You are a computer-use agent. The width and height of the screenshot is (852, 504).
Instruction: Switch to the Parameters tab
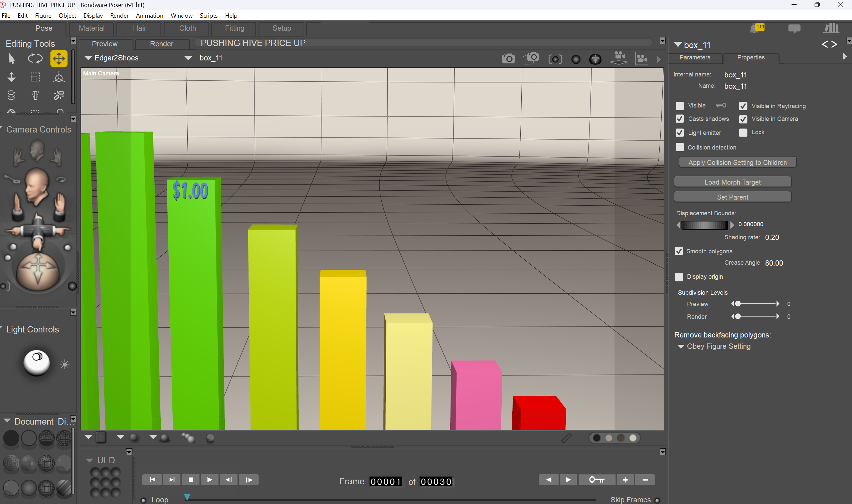pyautogui.click(x=695, y=57)
